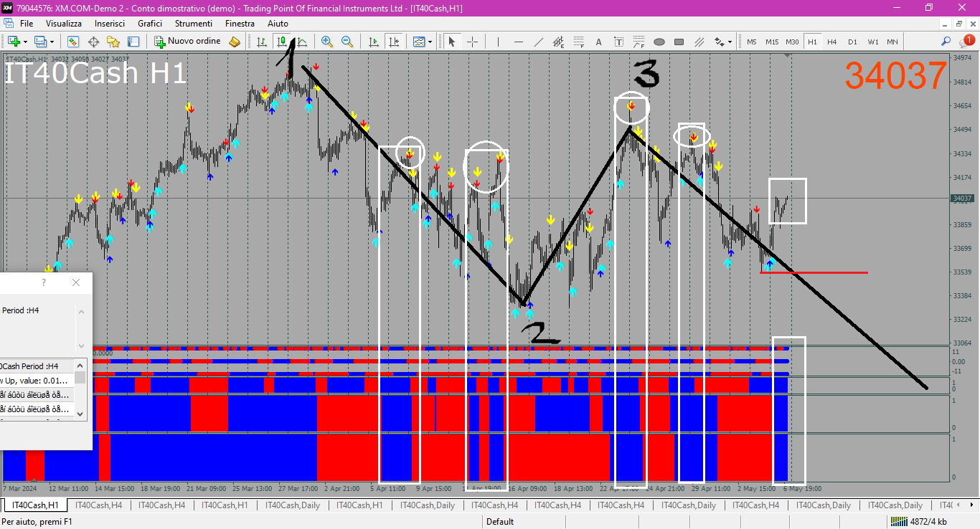Switch timeframe to H4
Viewport: 980px width, 529px height.
pyautogui.click(x=832, y=42)
